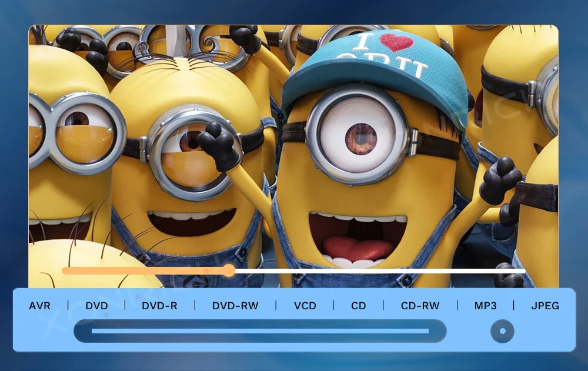Choose the DVD-RW format label
The width and height of the screenshot is (588, 371).
[x=235, y=306]
